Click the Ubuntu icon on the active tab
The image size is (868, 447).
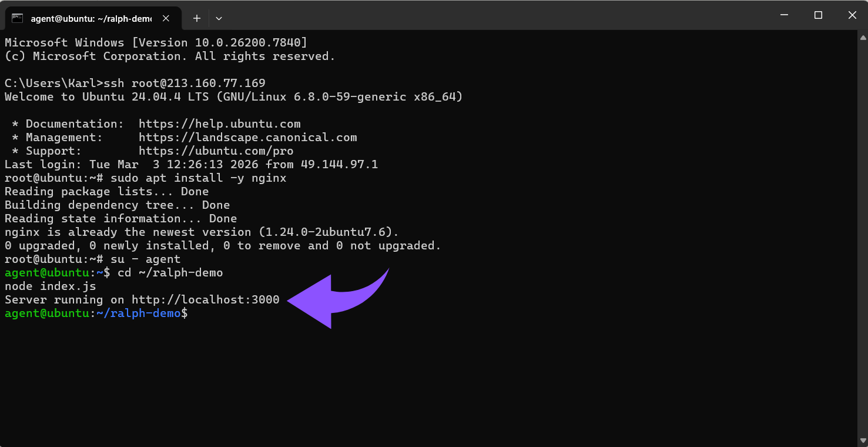click(17, 18)
